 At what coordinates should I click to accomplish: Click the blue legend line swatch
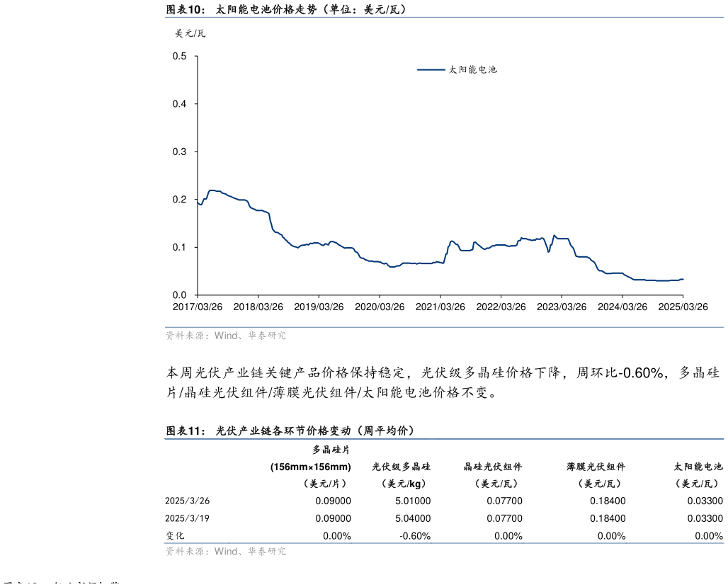430,69
